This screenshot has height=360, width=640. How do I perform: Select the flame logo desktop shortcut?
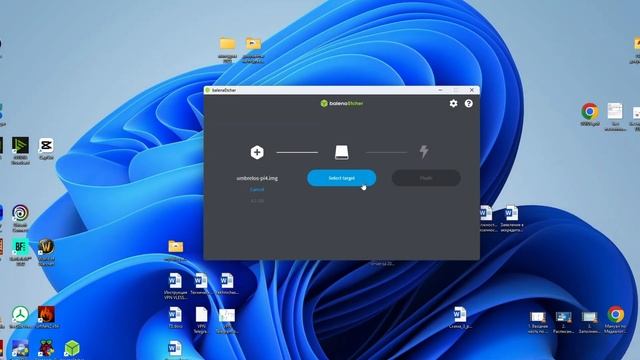[47, 317]
